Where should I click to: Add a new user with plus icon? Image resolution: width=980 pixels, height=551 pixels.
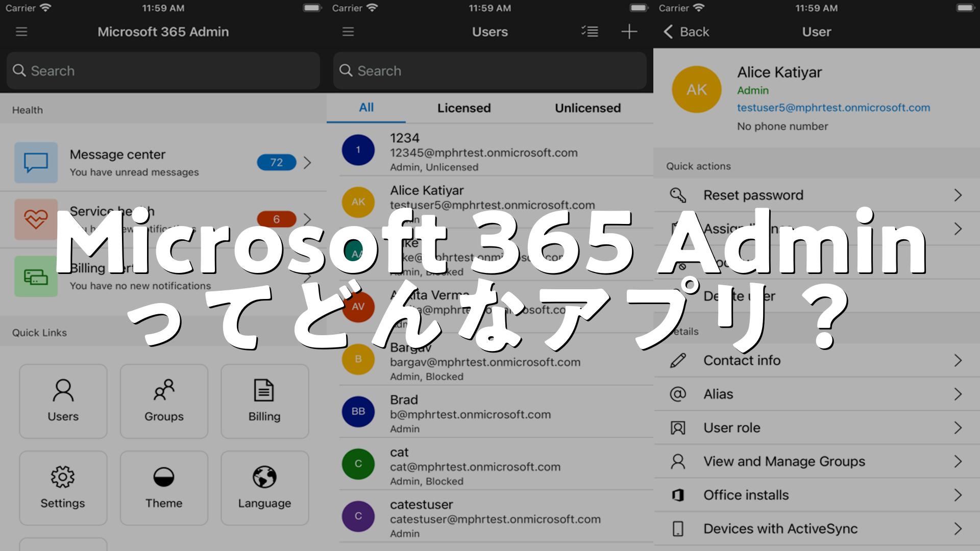629,32
